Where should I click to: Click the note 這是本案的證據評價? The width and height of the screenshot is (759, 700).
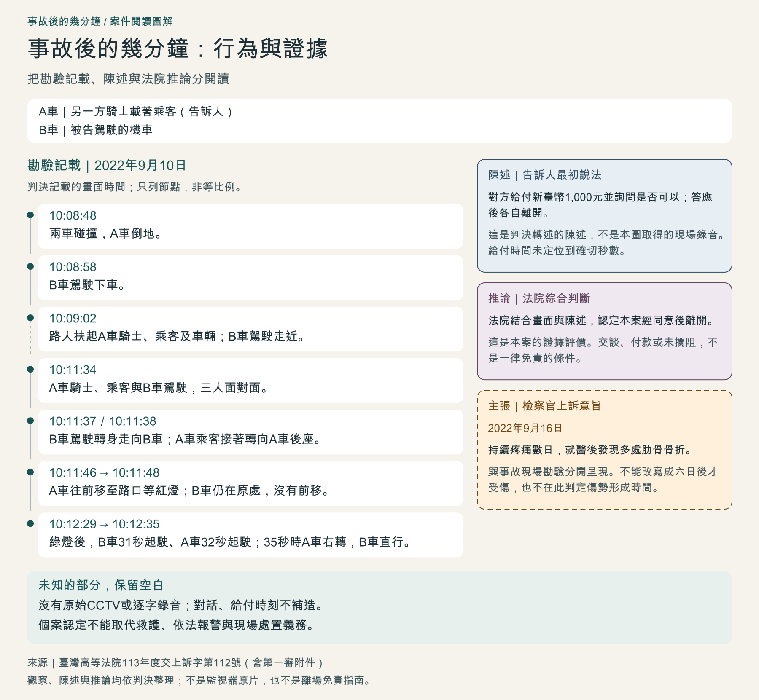click(x=537, y=342)
